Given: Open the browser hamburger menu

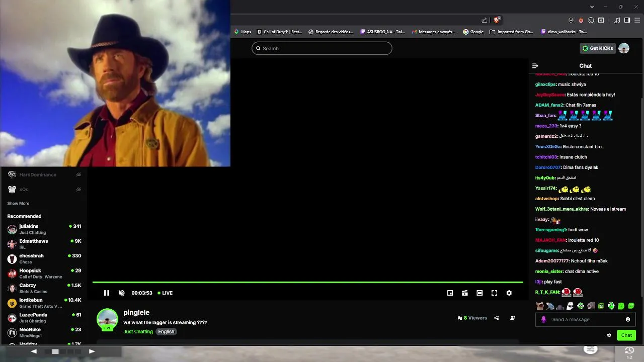Looking at the screenshot, I should point(637,20).
